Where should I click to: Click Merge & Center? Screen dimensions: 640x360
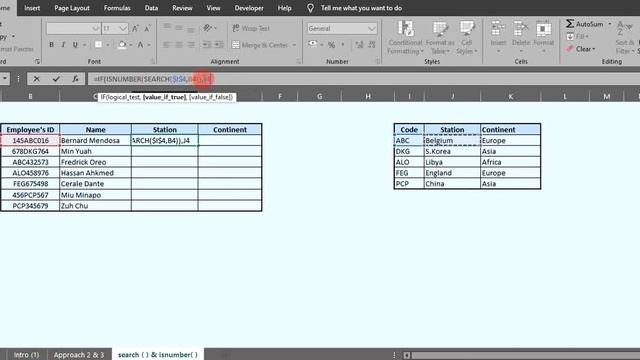click(x=260, y=45)
